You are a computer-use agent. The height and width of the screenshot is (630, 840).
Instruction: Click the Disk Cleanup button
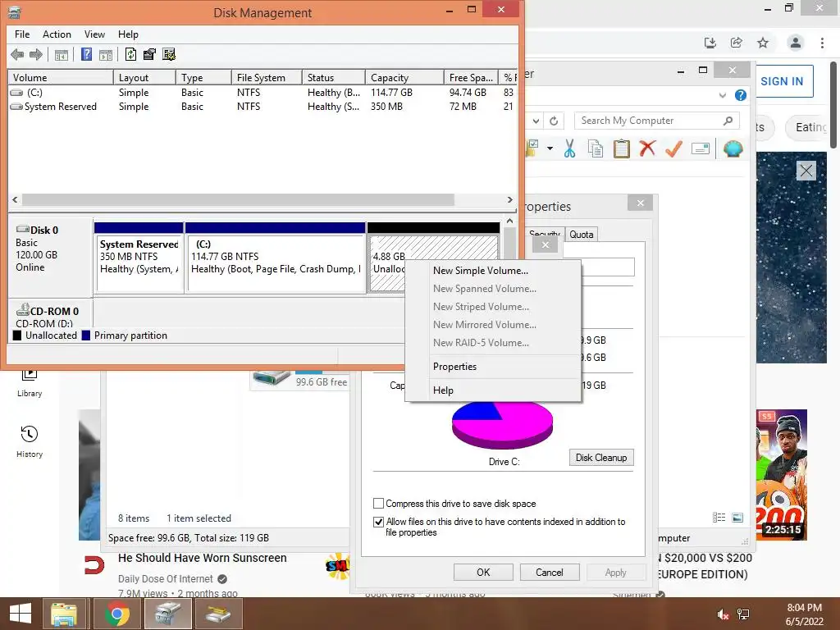pos(601,458)
